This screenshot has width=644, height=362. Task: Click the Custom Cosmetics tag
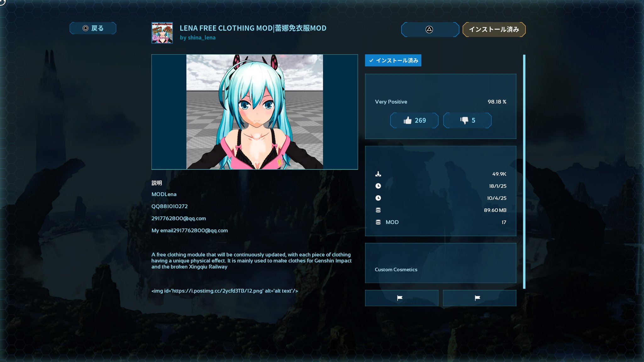point(396,270)
